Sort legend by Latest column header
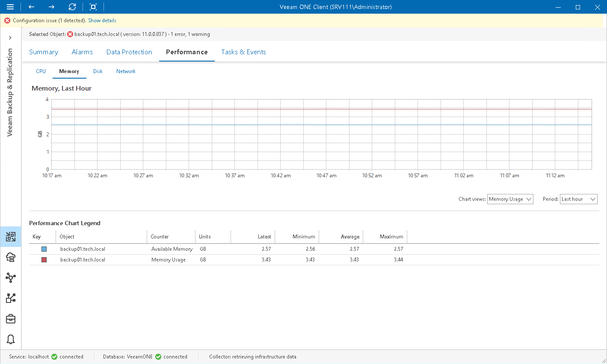Screen dimensions: 607x364 pyautogui.click(x=253, y=237)
